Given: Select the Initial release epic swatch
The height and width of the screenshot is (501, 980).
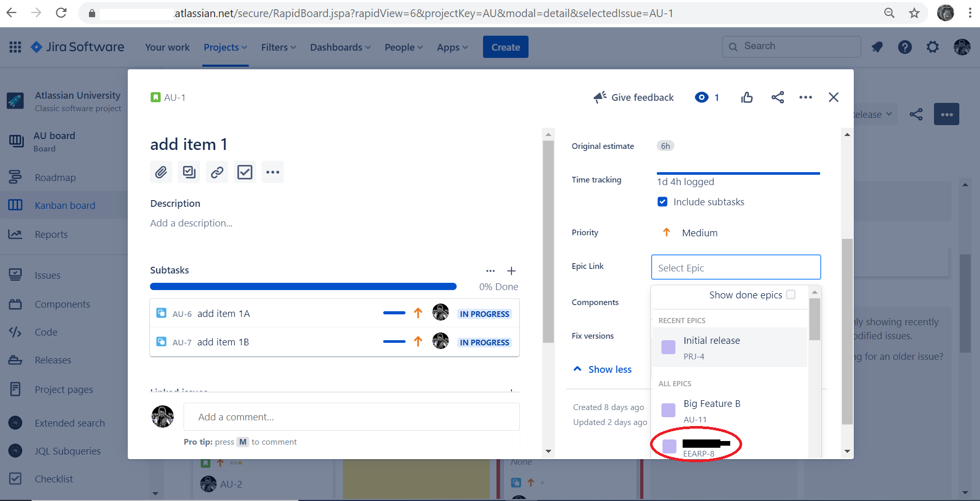Looking at the screenshot, I should [x=669, y=347].
